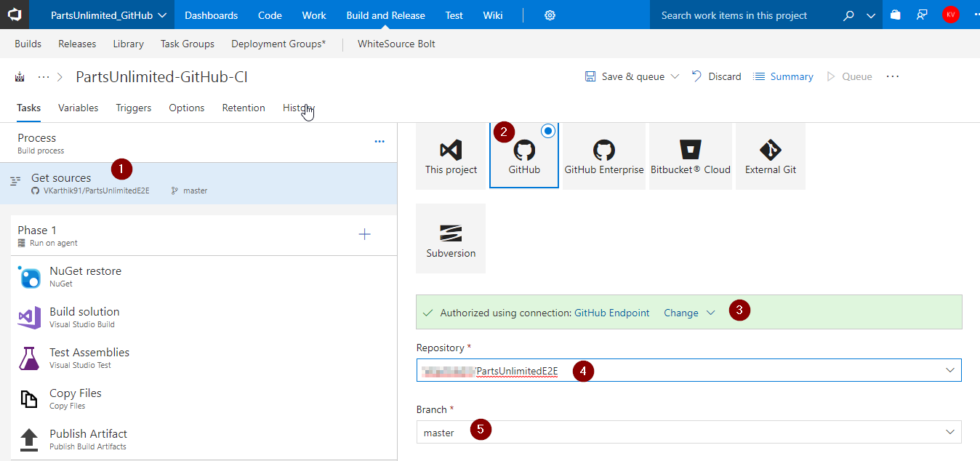Viewport: 980px width, 461px height.
Task: Open the KV user avatar menu
Action: click(x=950, y=15)
